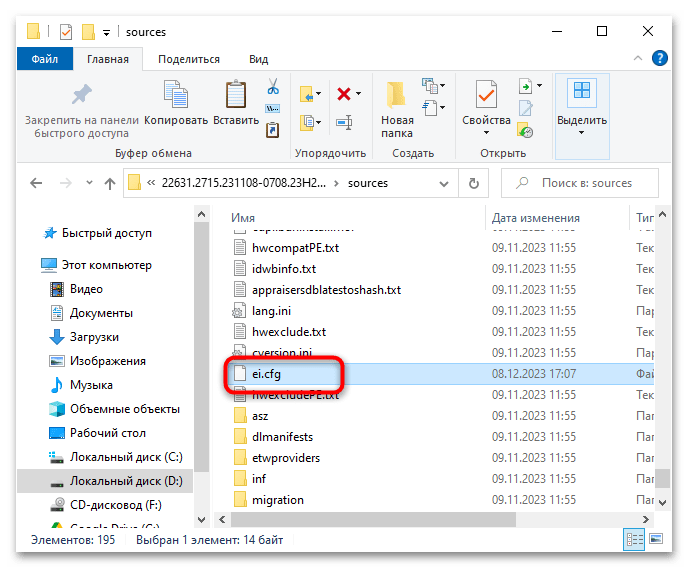688x568 pixels.
Task: Expand the Выделить dropdown arrow
Action: coord(582,132)
